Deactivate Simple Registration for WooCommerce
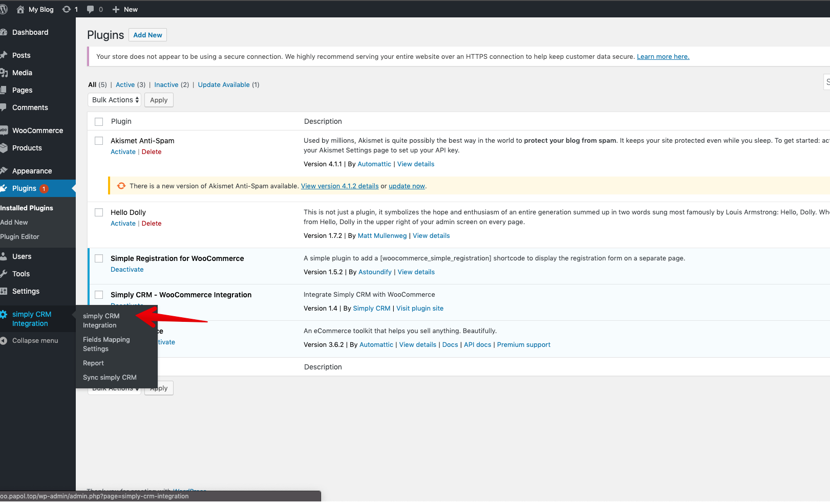 [127, 270]
